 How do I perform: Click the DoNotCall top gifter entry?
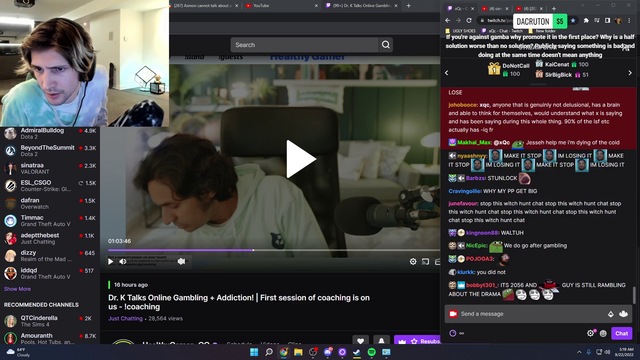pyautogui.click(x=509, y=69)
